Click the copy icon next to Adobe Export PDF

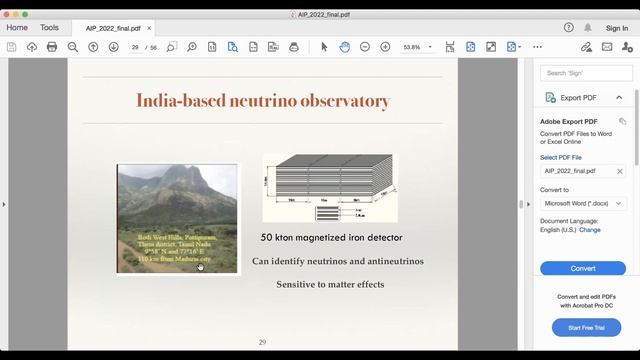(622, 121)
